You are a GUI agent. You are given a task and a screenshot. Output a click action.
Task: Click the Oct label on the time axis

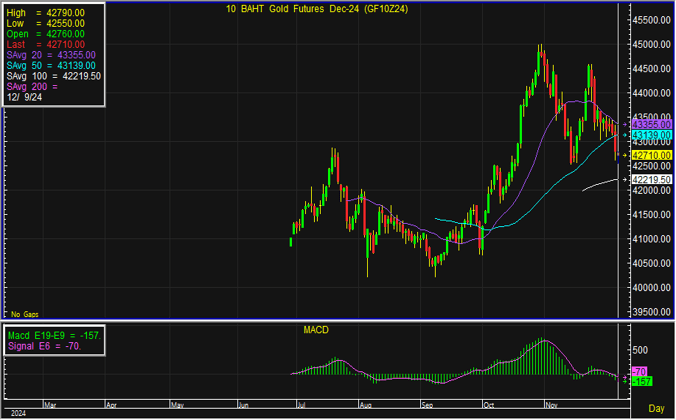(x=488, y=407)
